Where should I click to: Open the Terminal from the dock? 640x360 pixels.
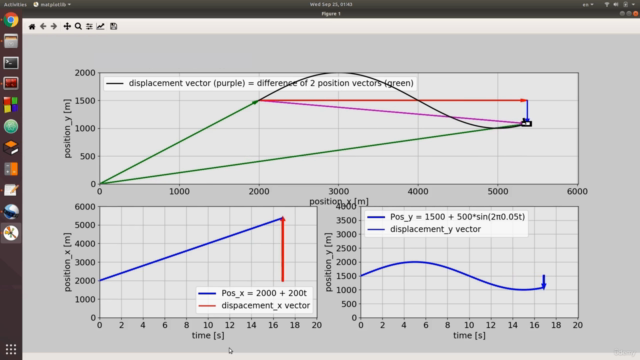(11, 63)
